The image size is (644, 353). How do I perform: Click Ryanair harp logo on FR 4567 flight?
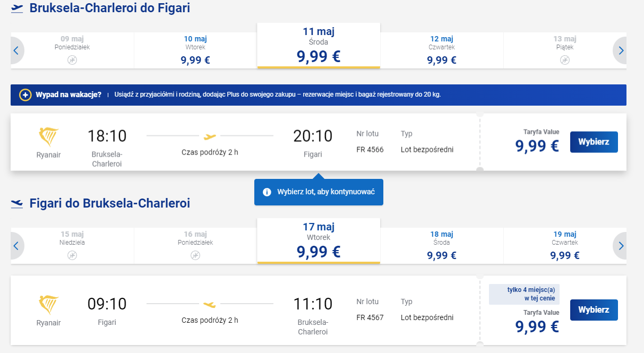point(49,305)
